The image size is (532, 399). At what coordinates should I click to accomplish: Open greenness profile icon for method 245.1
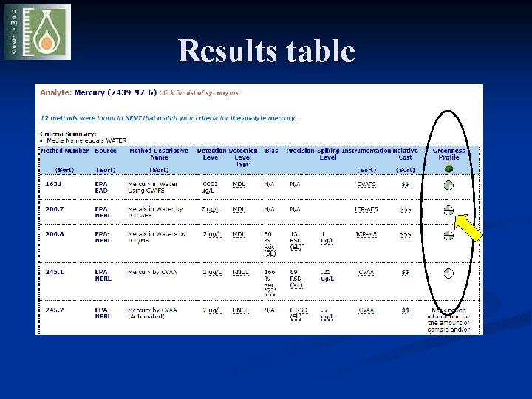click(x=449, y=273)
